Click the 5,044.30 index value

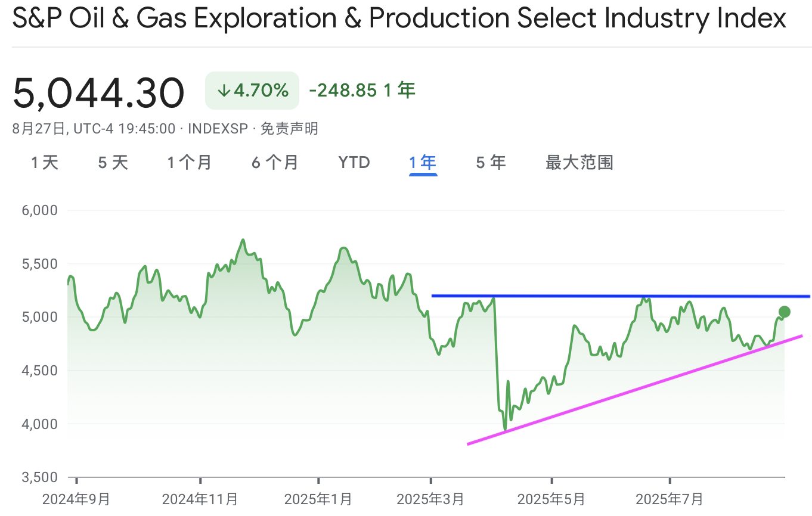98,94
